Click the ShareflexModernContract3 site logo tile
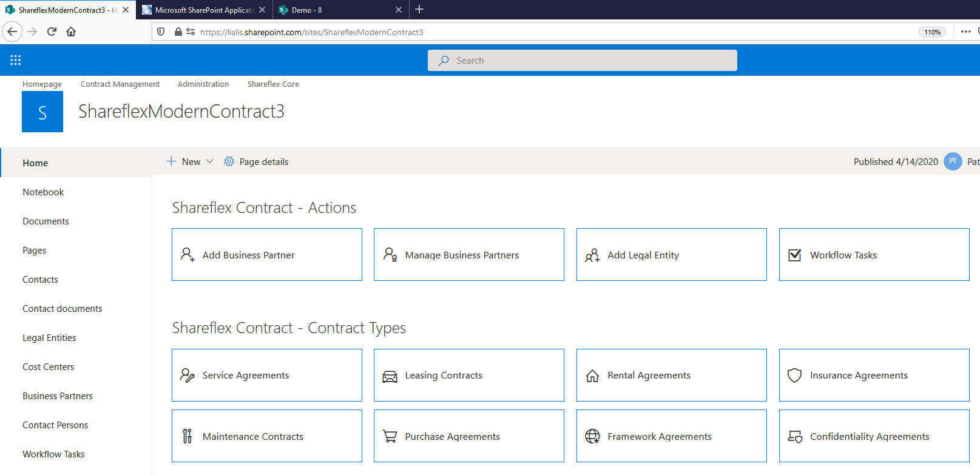 coord(42,112)
